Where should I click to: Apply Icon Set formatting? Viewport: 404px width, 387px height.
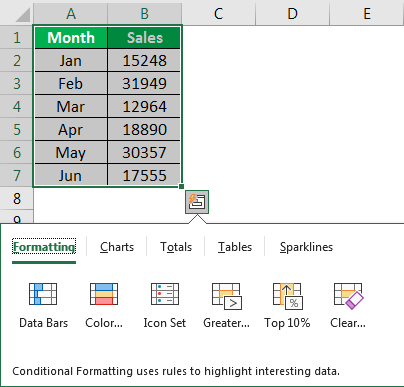pyautogui.click(x=165, y=305)
